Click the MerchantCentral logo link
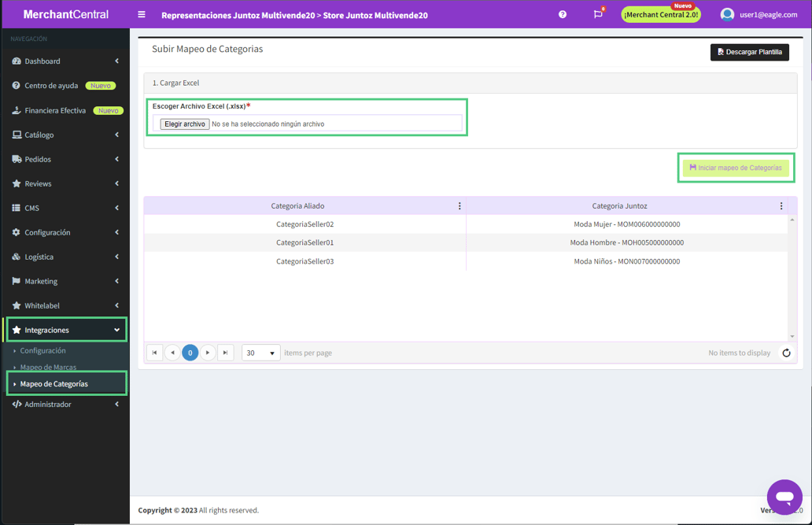Screen dimensions: 812x525 tap(66, 14)
